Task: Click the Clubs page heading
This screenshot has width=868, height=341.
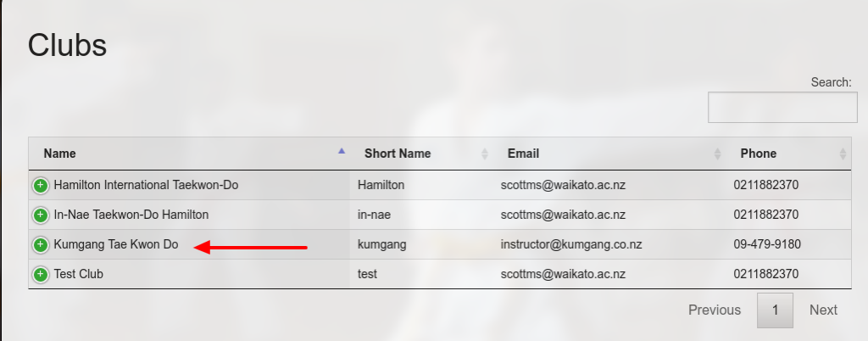Action: [x=68, y=45]
